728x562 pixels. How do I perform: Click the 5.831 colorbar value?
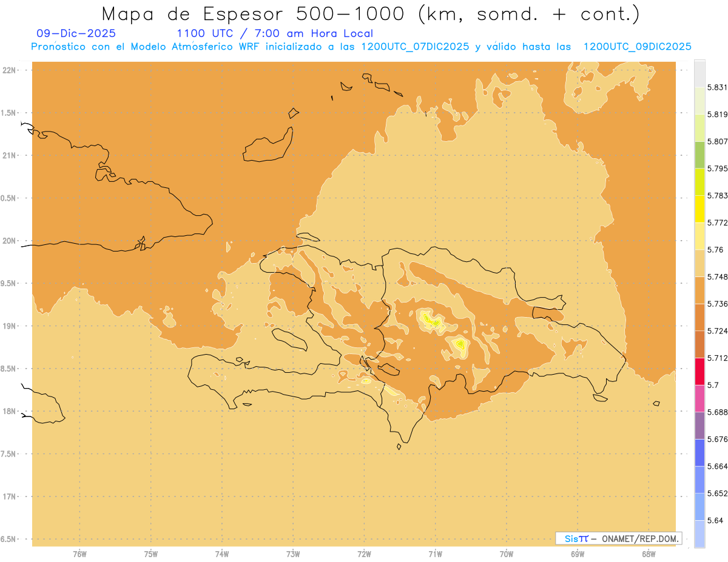point(717,87)
